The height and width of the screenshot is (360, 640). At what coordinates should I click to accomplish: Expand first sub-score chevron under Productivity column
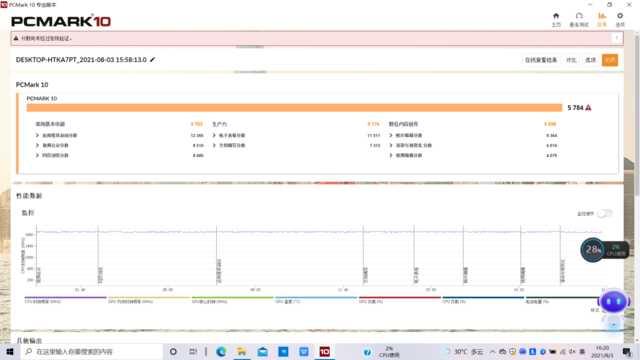[x=214, y=135]
